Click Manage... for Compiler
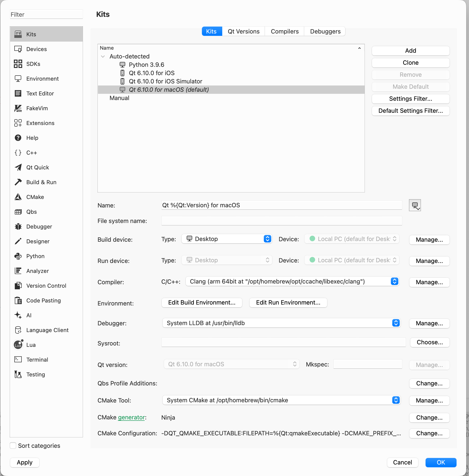Image resolution: width=469 pixels, height=476 pixels. [429, 282]
